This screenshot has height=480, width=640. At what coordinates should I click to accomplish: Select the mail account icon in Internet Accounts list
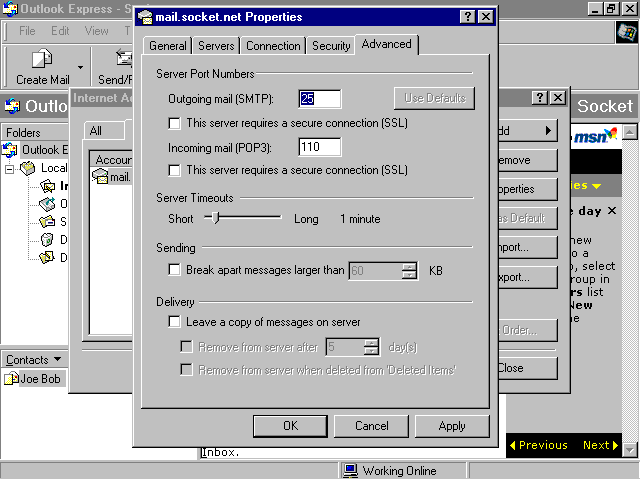pos(100,176)
